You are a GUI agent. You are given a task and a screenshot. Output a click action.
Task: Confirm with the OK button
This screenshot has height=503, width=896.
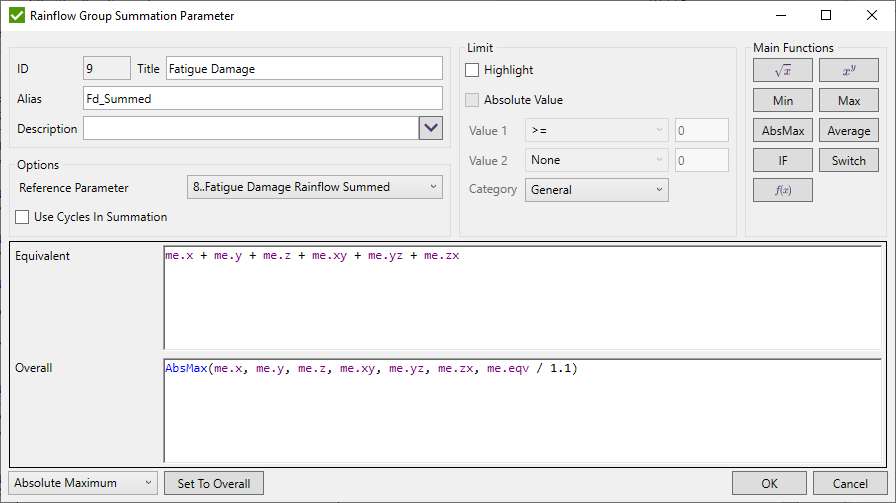coord(769,483)
